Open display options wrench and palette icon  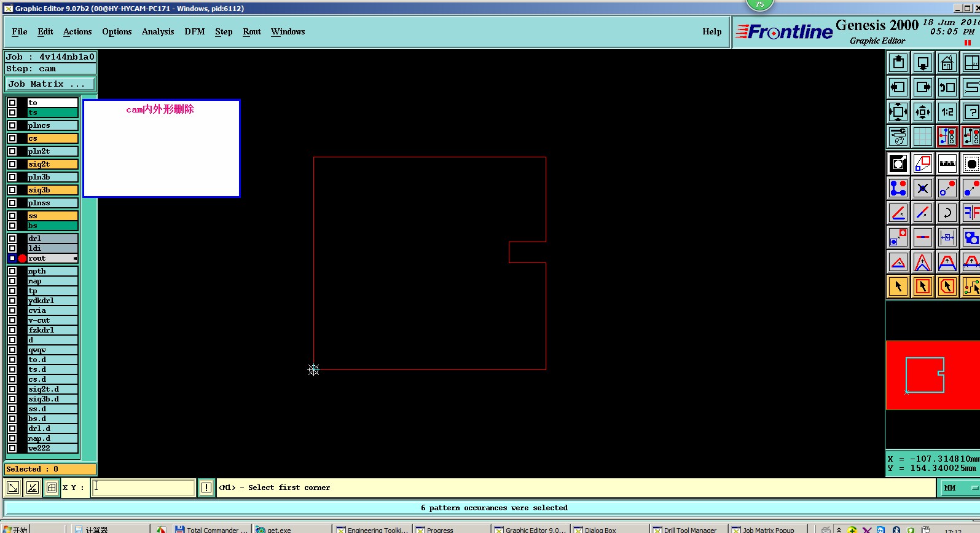898,136
